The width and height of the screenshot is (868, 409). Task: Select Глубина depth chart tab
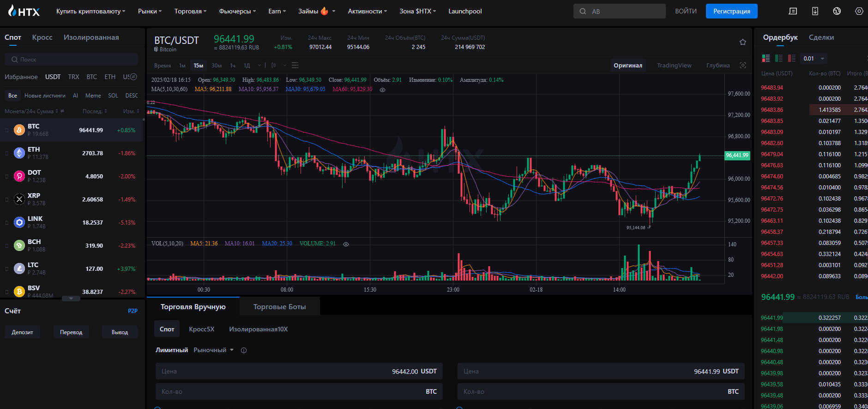click(718, 65)
